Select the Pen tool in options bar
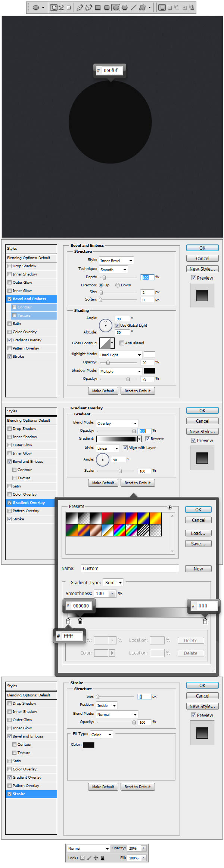Viewport: 224px width, 868px height. [80, 7]
